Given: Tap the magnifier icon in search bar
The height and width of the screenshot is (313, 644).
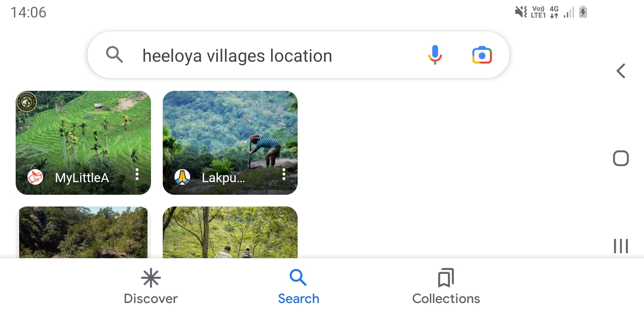Looking at the screenshot, I should pyautogui.click(x=114, y=55).
